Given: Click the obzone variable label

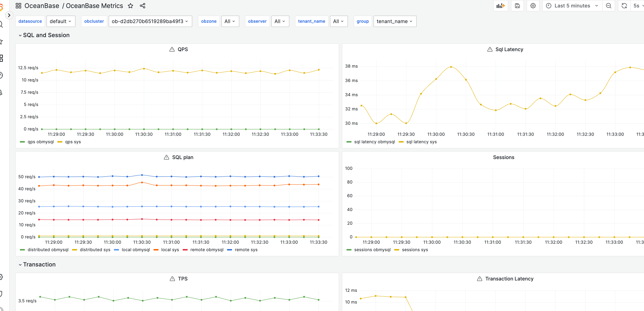Looking at the screenshot, I should tap(209, 21).
